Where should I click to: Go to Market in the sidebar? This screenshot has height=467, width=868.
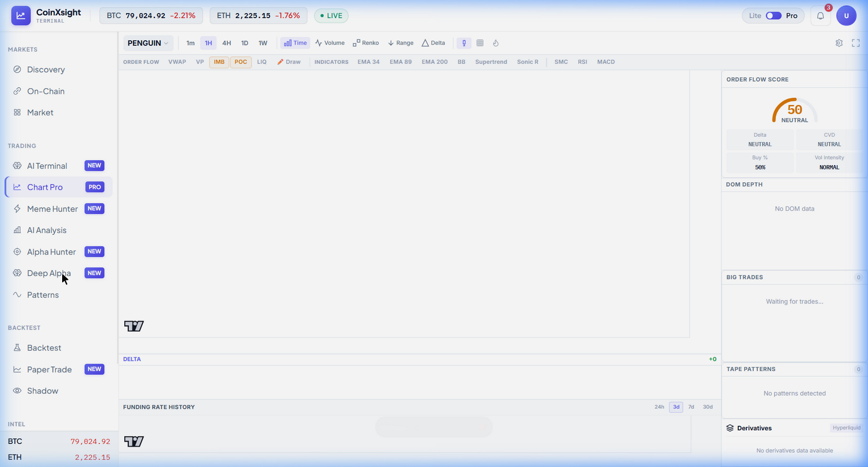tap(59, 113)
